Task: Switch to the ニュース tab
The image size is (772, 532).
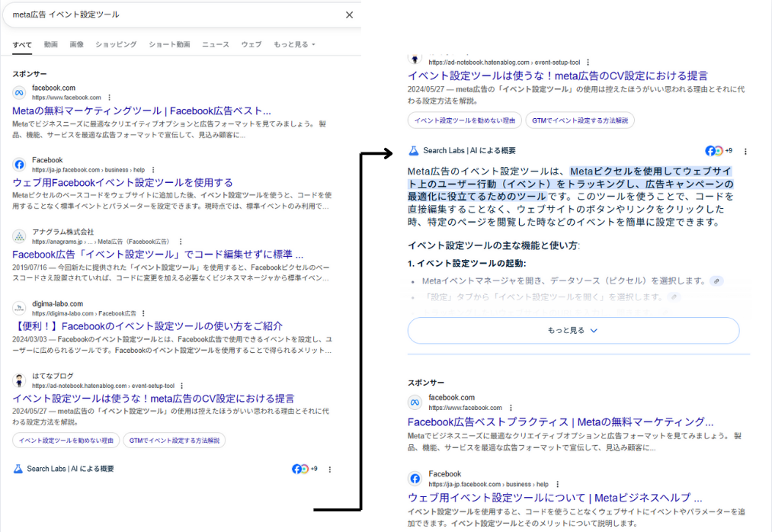Action: pyautogui.click(x=216, y=44)
